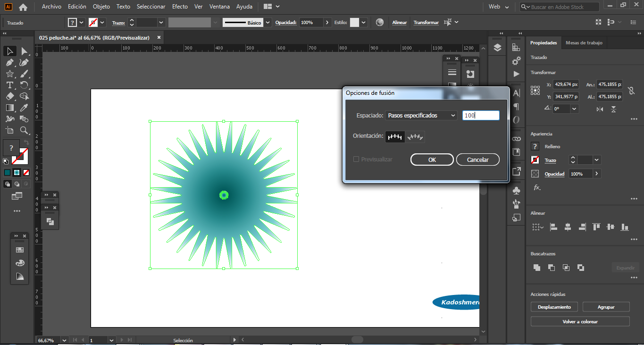Select the Artboard tool
Viewport: 644px width, 345px height.
click(9, 130)
